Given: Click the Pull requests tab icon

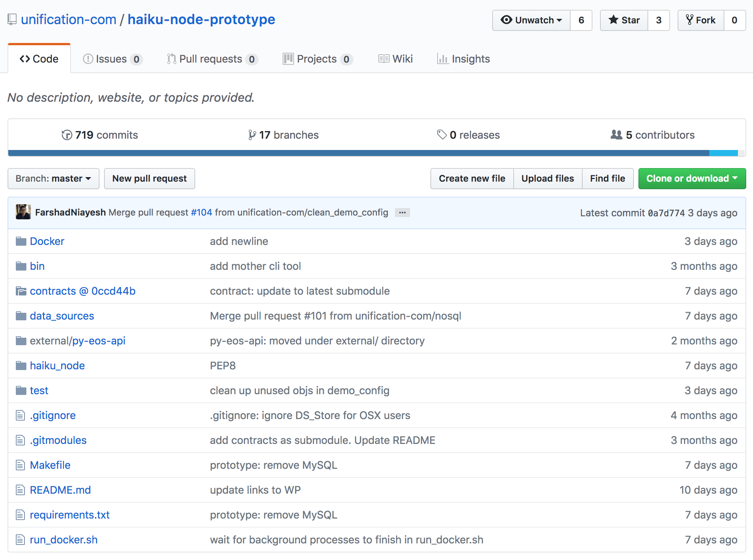Looking at the screenshot, I should [171, 59].
